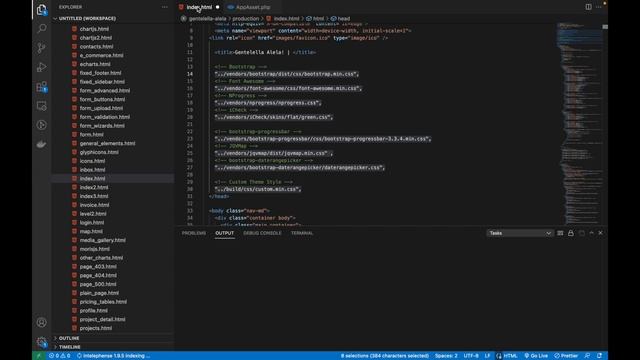Click the custom.min.css path on line 30
The height and width of the screenshot is (360, 640).
pos(258,189)
